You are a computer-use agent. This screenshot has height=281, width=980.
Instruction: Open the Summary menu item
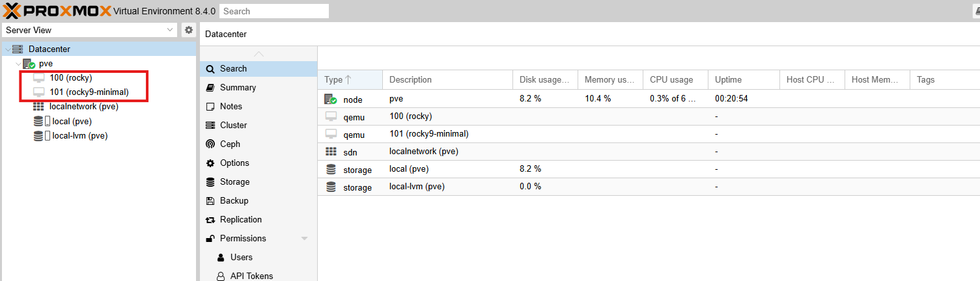(238, 88)
